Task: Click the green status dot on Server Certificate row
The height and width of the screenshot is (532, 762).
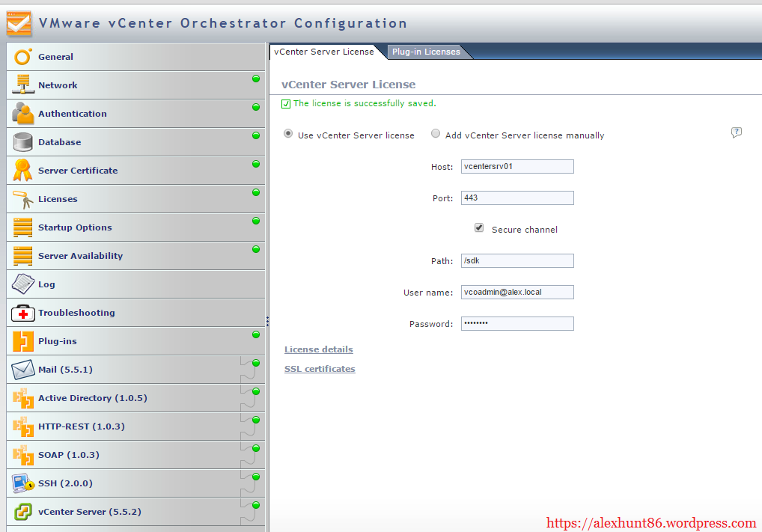Action: point(256,164)
